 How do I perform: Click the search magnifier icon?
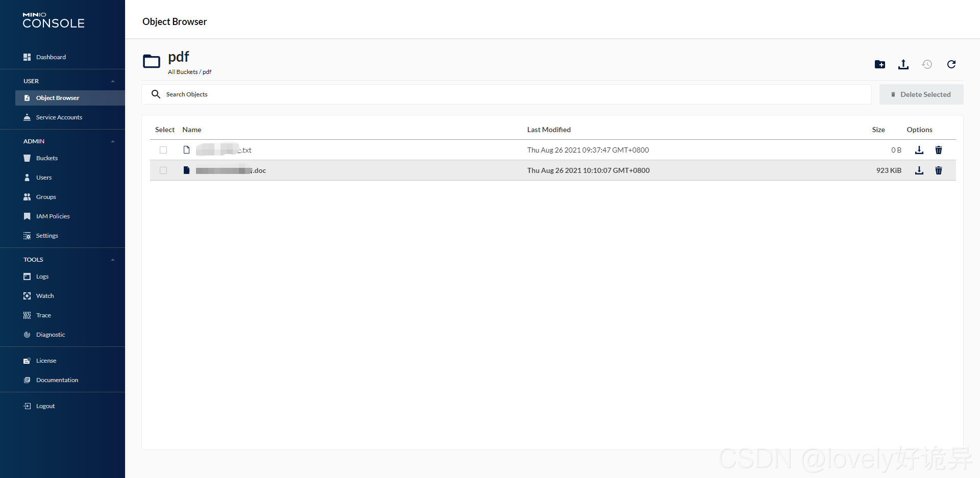click(156, 94)
